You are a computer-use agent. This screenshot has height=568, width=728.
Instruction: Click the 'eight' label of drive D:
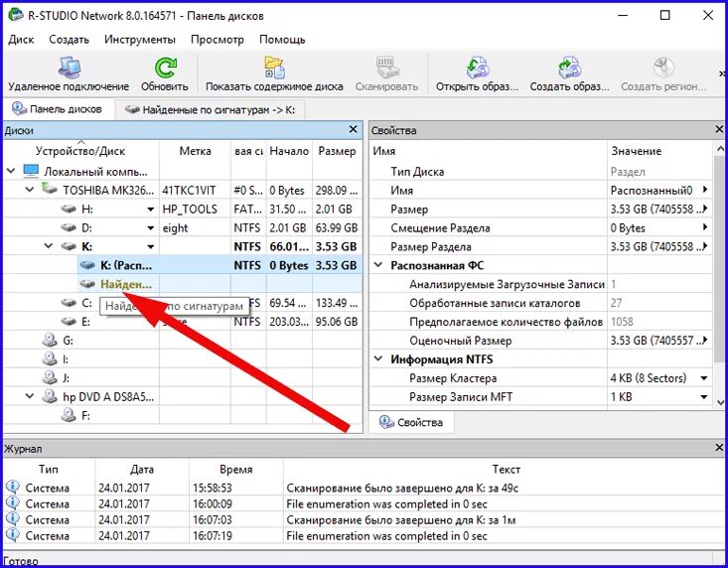click(175, 227)
